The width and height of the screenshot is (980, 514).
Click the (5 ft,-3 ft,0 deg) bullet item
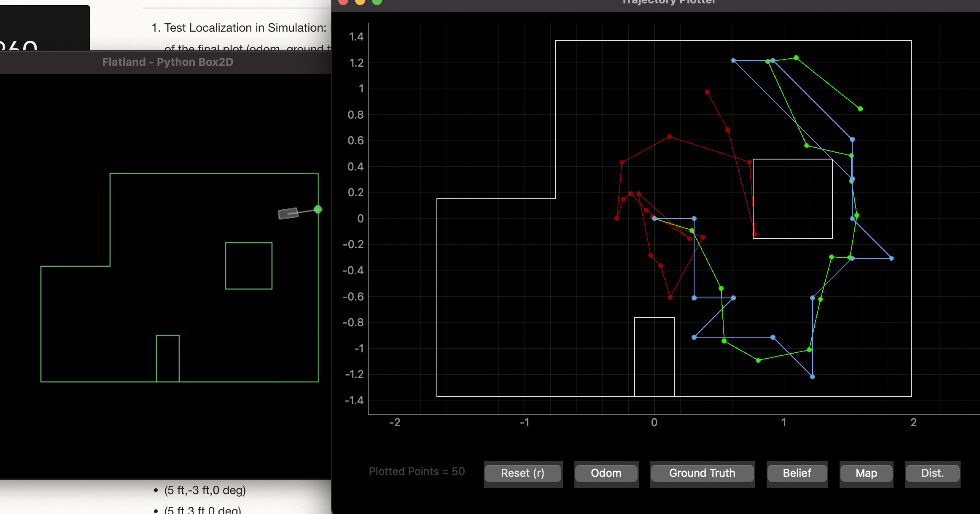pos(205,490)
